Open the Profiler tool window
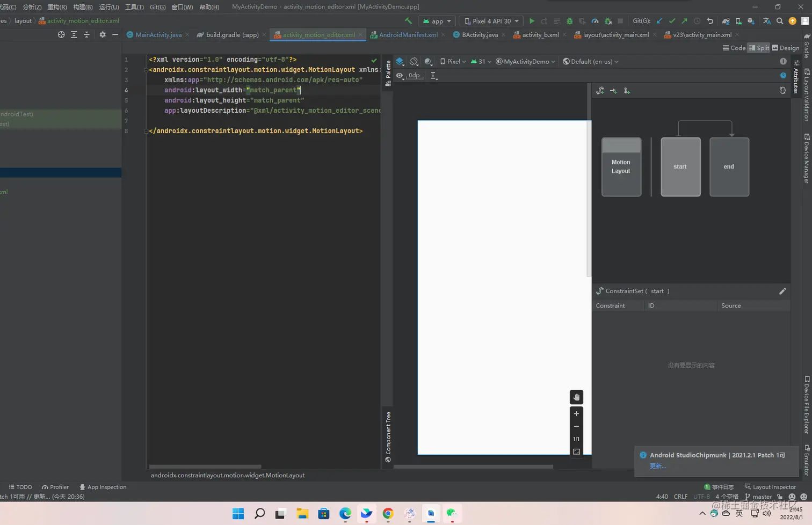Viewport: 812px width, 525px height. 55,487
